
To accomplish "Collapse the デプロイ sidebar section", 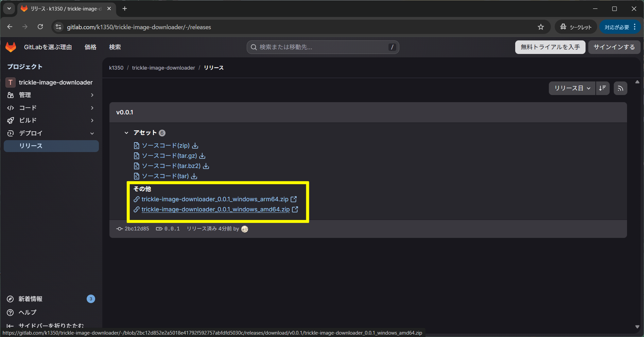I will point(50,133).
